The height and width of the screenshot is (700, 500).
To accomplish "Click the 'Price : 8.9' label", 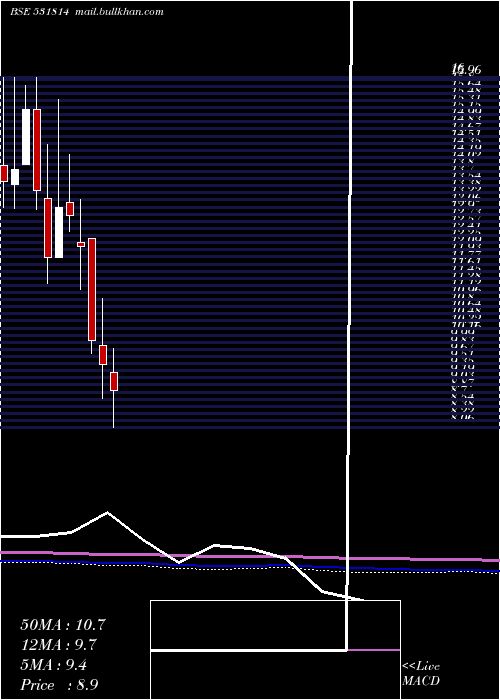I will point(60,685).
